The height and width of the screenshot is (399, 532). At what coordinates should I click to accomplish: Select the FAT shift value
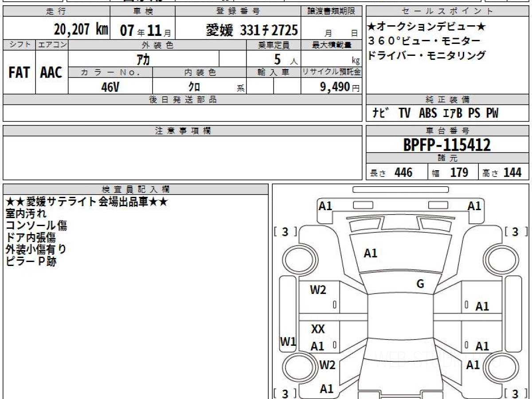pos(19,72)
